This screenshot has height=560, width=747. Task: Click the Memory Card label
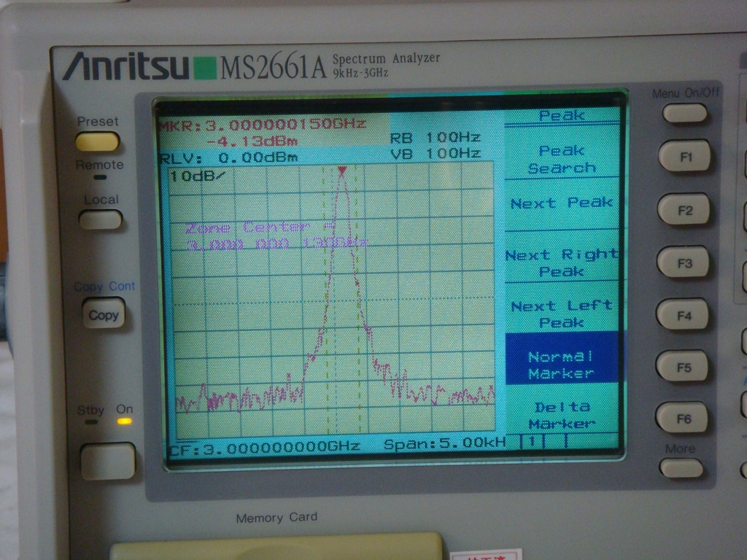coord(276,517)
